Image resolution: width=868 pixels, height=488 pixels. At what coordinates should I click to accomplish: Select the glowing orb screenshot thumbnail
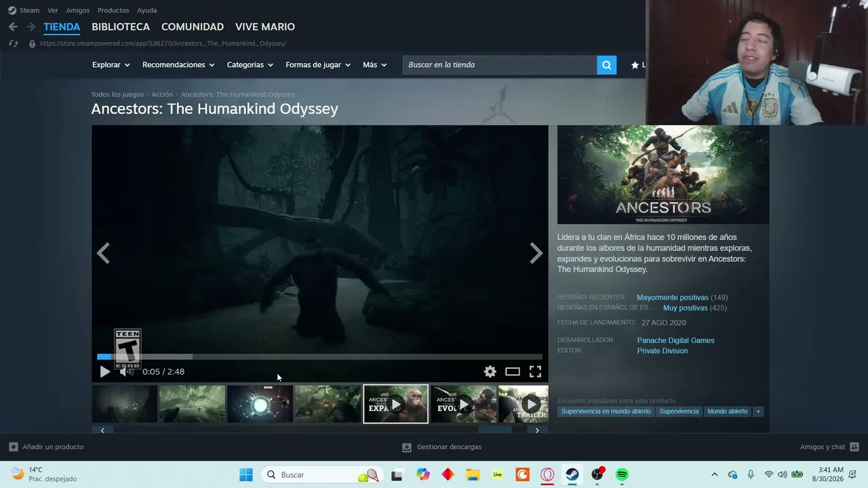coord(260,404)
